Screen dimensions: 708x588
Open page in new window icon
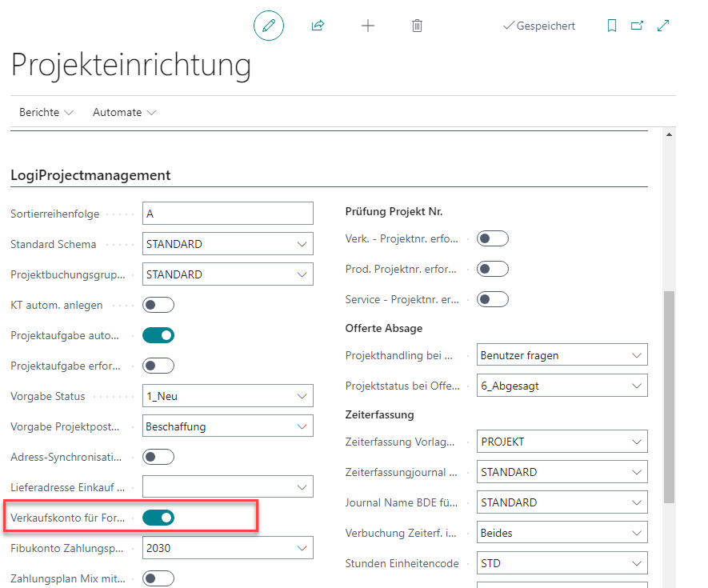[x=637, y=26]
